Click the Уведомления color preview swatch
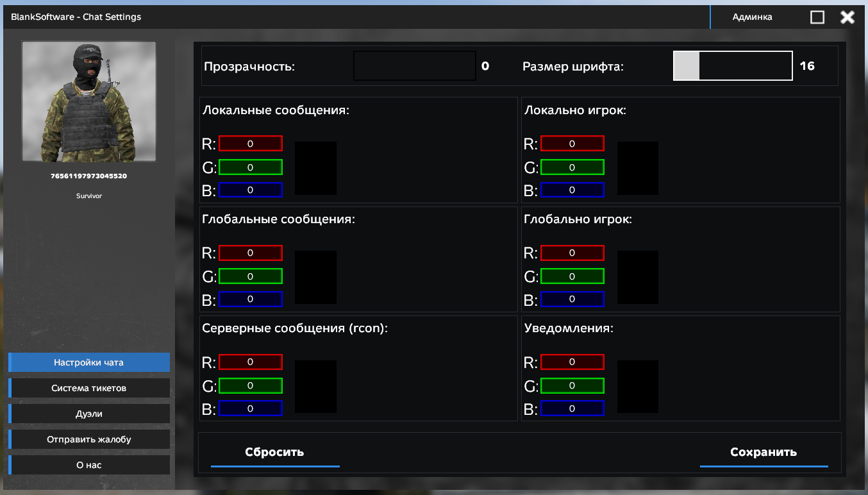Image resolution: width=868 pixels, height=495 pixels. [x=638, y=387]
